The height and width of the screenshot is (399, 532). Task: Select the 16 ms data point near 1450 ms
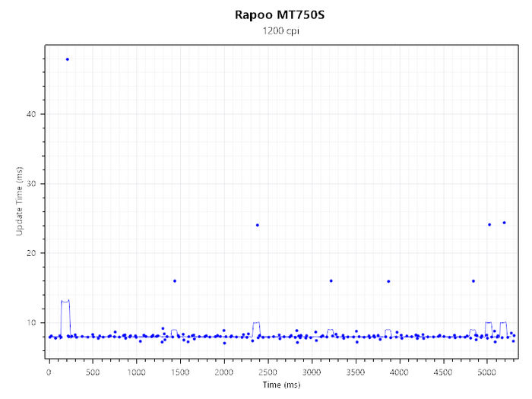pos(175,281)
